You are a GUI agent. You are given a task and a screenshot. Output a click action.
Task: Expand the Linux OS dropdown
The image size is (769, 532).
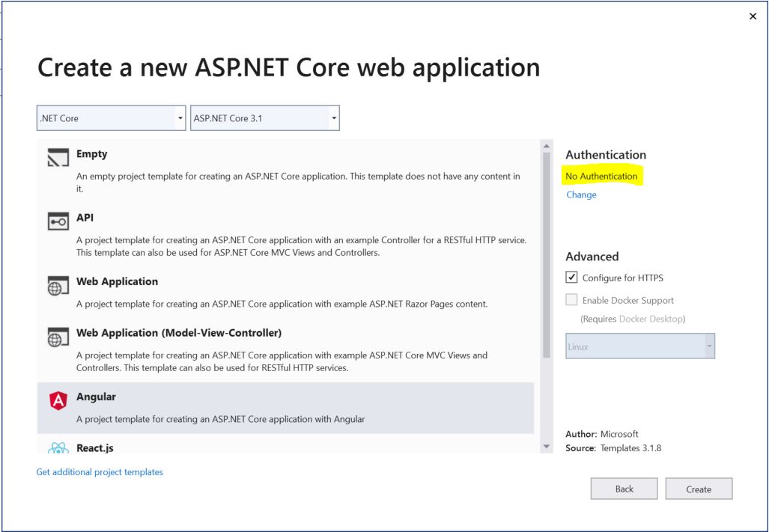[640, 346]
